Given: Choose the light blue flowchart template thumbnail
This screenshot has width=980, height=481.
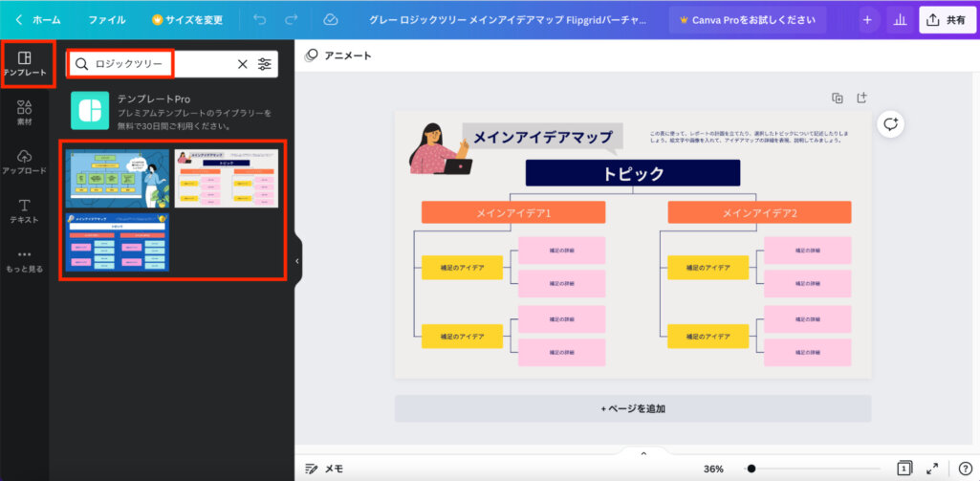Looking at the screenshot, I should click(x=118, y=178).
